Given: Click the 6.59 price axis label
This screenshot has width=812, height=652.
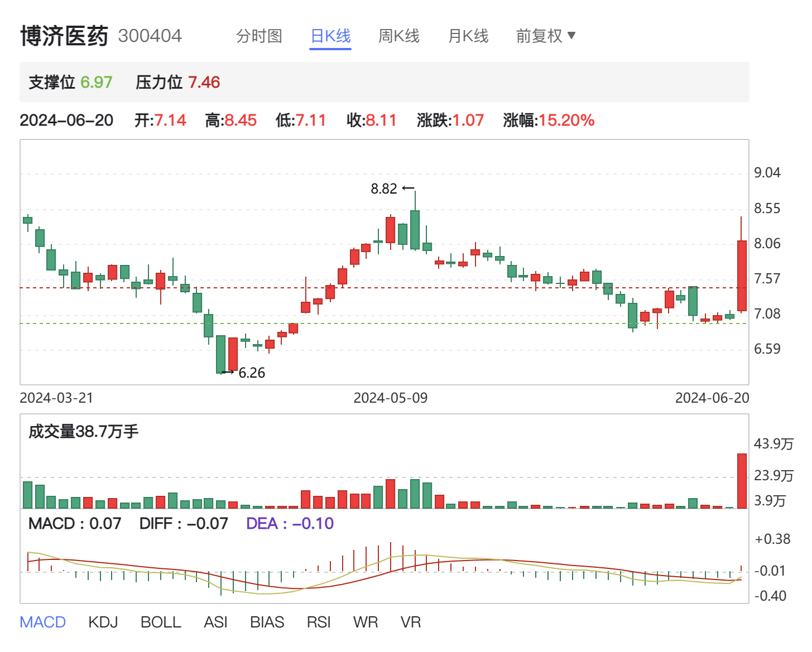Looking at the screenshot, I should click(767, 349).
